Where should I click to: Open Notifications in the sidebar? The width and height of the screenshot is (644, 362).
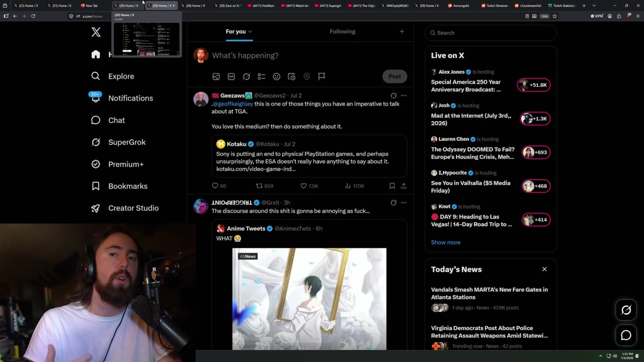coord(121,98)
